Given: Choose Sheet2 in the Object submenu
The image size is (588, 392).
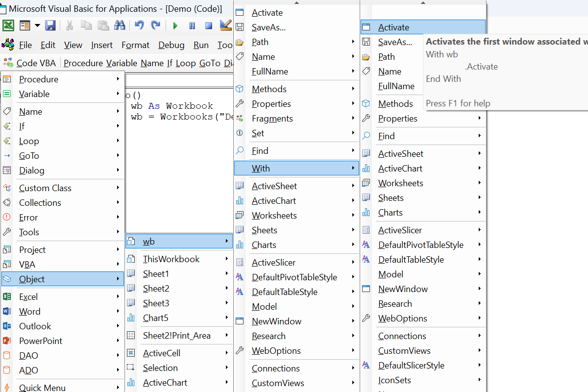Looking at the screenshot, I should [179, 288].
